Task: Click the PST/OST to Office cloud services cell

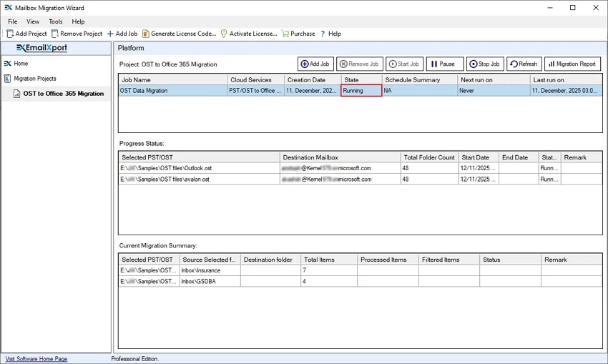Action: click(x=256, y=91)
